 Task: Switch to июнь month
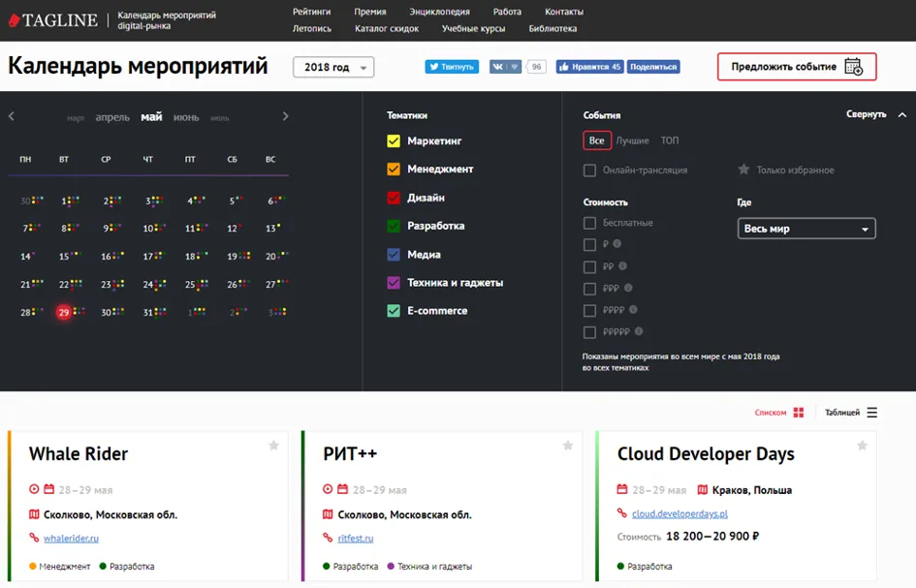(186, 117)
